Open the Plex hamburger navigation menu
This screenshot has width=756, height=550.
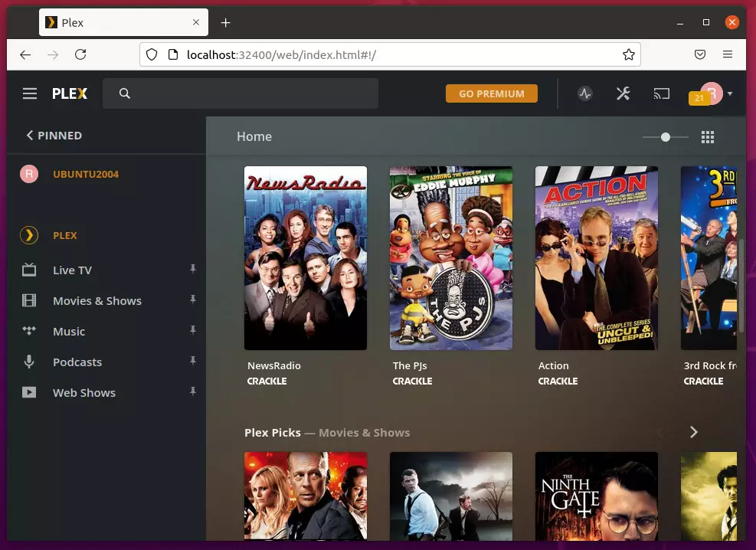[x=29, y=93]
